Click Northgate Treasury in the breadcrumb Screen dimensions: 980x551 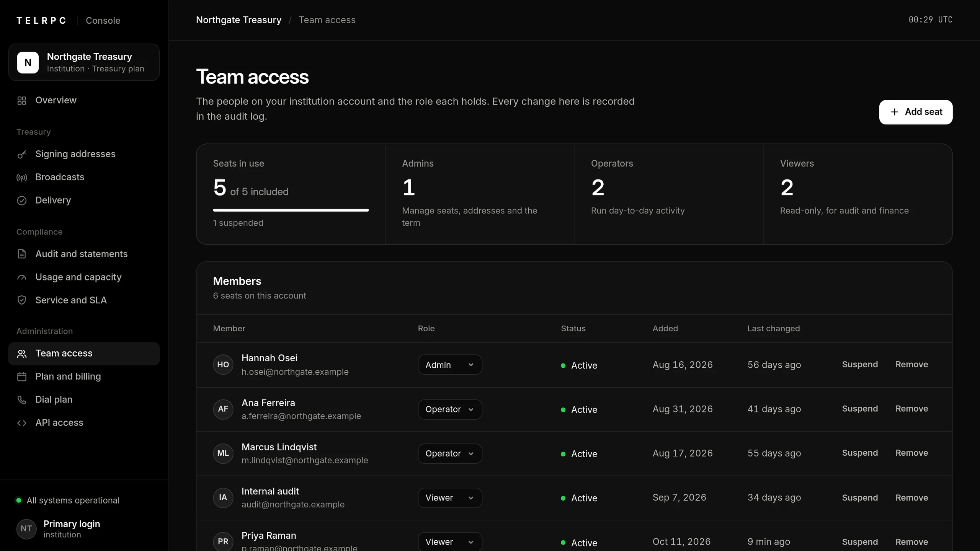coord(238,20)
